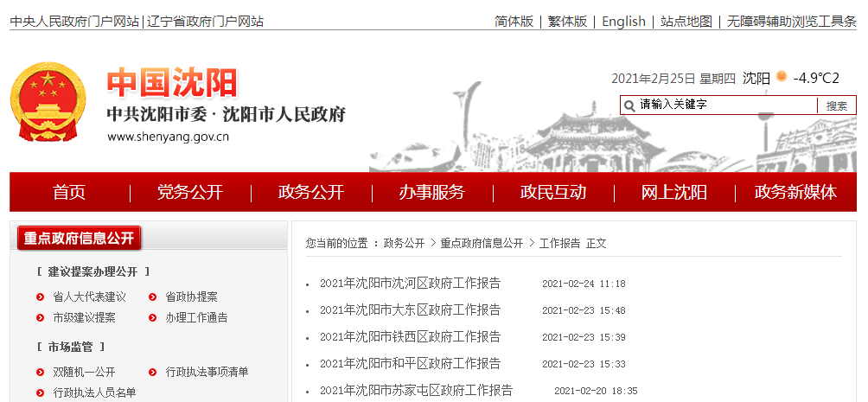Open 辽宁省政府门户网站 link
The height and width of the screenshot is (402, 868).
click(x=206, y=22)
